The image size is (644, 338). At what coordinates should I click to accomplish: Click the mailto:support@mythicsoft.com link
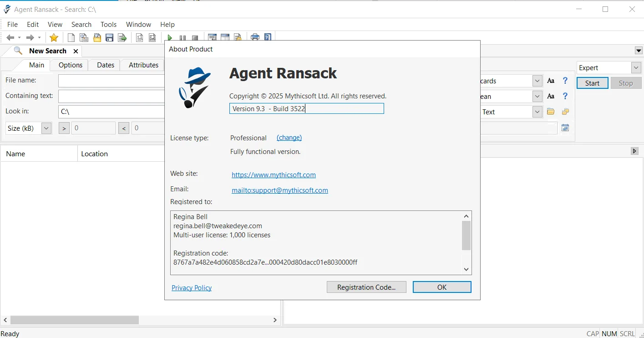click(280, 190)
